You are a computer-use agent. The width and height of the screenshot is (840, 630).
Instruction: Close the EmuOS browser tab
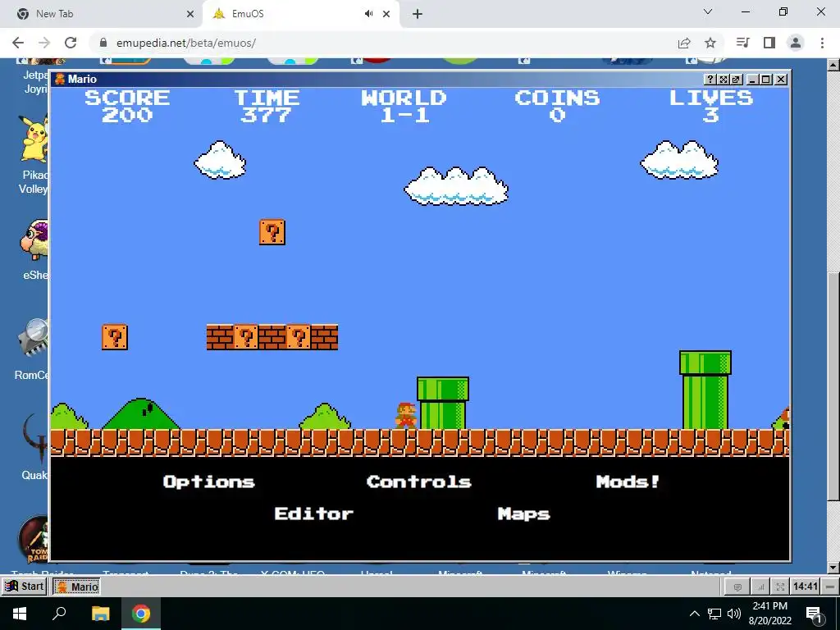(x=386, y=14)
